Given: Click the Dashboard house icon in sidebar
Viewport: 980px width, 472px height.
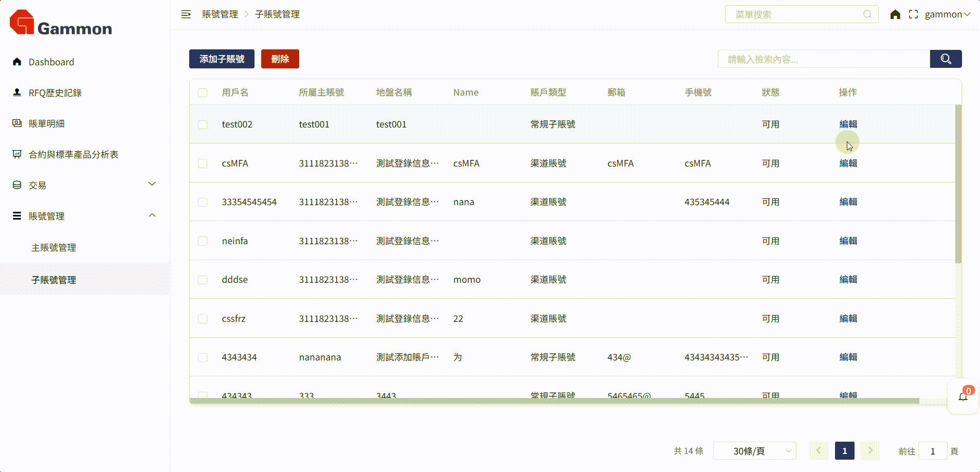Looking at the screenshot, I should click(17, 62).
